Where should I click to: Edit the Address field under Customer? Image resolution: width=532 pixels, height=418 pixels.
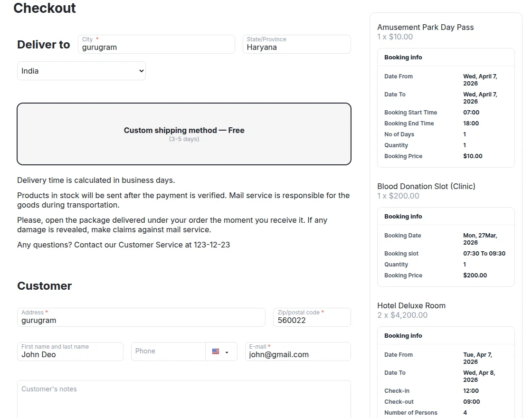click(141, 320)
